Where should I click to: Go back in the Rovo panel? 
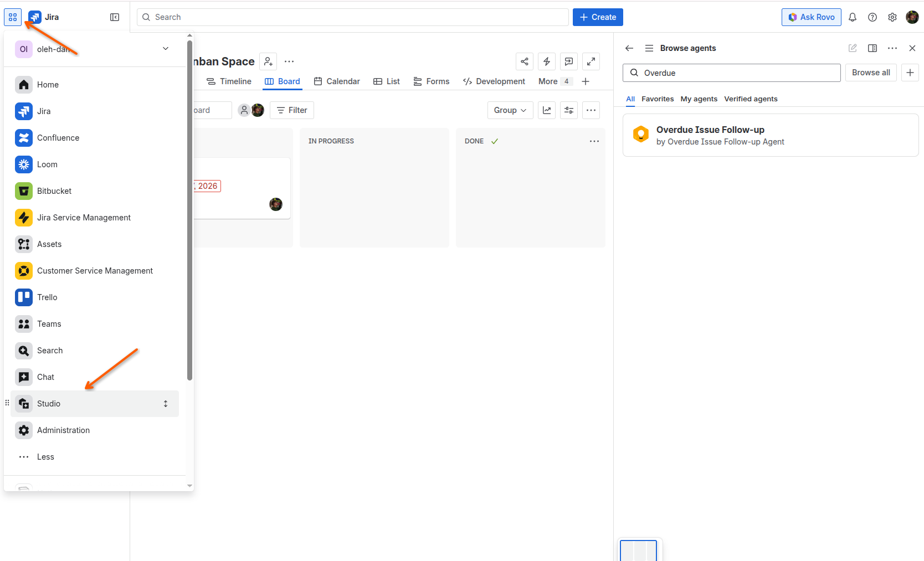(x=629, y=48)
